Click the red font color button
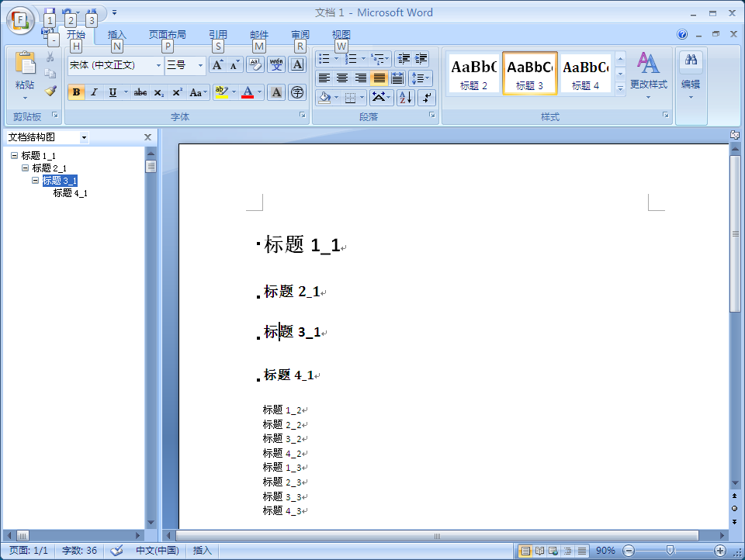The width and height of the screenshot is (745, 560). tap(248, 92)
